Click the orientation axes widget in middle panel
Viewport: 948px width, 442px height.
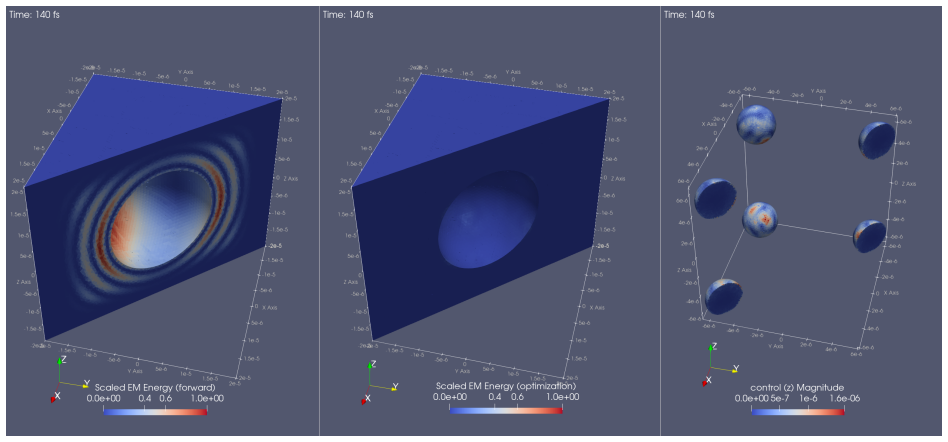(380, 382)
